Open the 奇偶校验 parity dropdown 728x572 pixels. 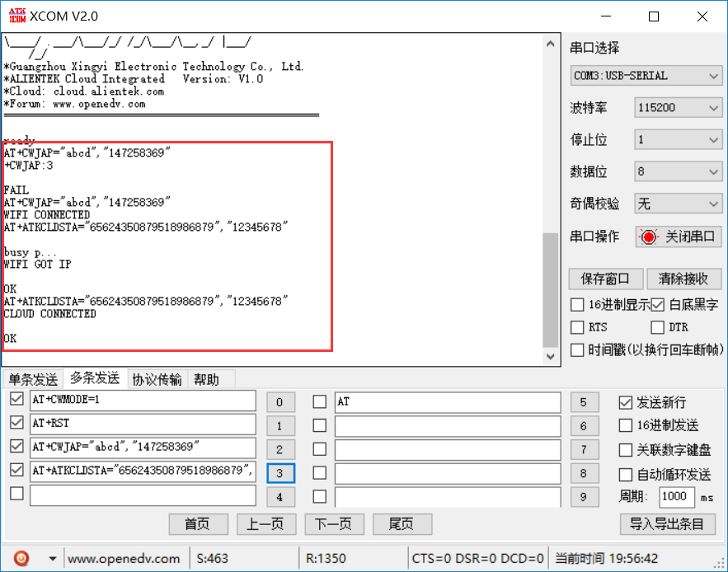tap(678, 203)
